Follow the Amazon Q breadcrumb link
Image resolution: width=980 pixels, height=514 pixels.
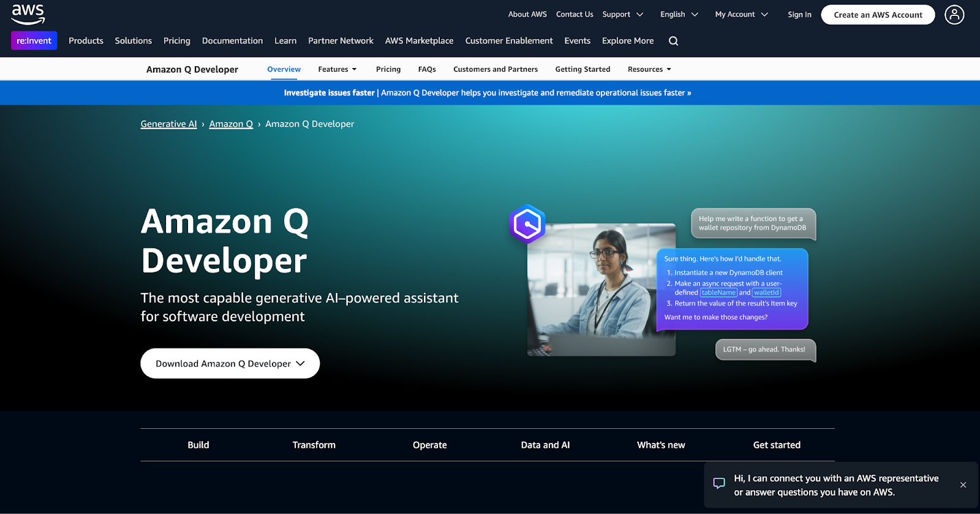[231, 124]
